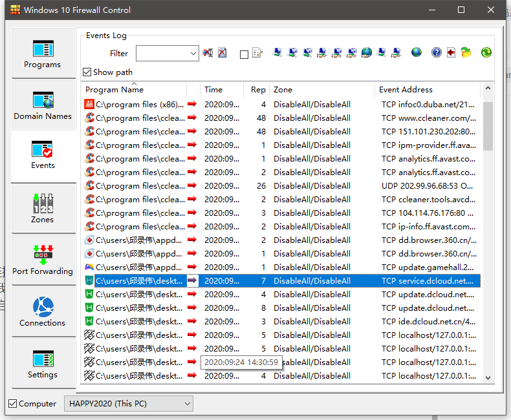The width and height of the screenshot is (511, 420).
Task: Select the 'TCP 151.101.230.202:80...' address cell
Action: [x=429, y=131]
